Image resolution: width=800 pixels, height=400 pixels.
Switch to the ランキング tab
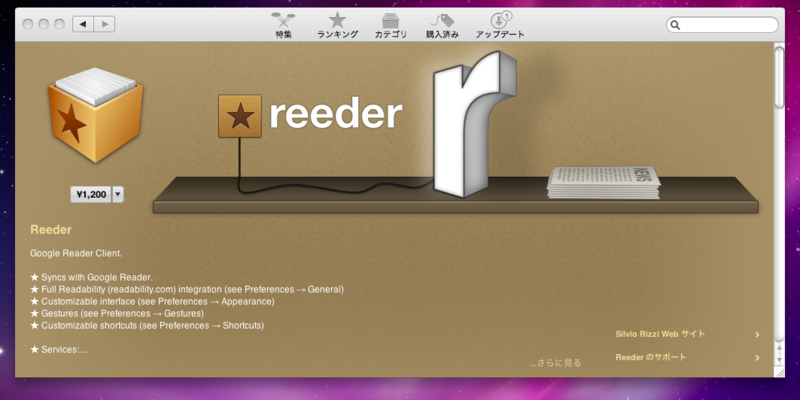(337, 26)
